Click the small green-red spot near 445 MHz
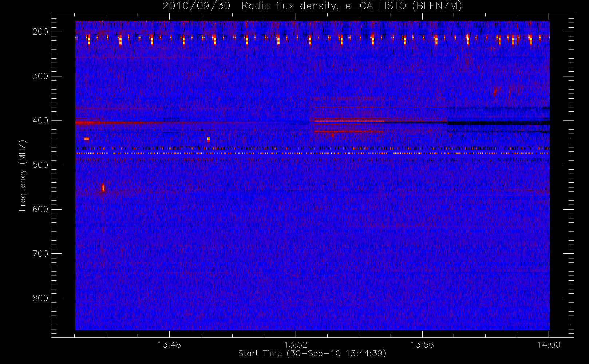 pyautogui.click(x=208, y=139)
